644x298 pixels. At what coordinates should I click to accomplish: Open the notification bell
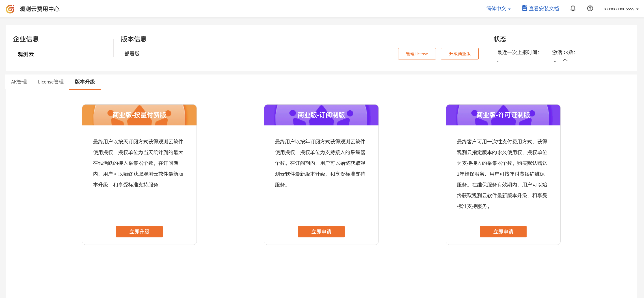573,9
